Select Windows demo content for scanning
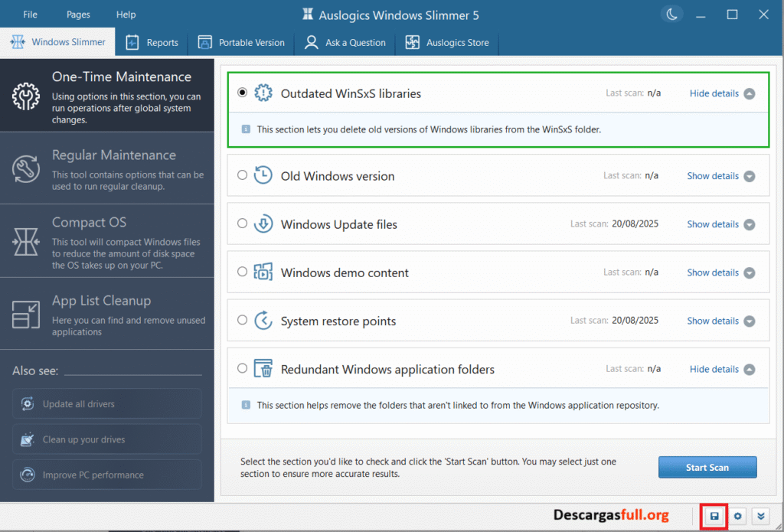Screen dimensions: 784x532 click(x=242, y=272)
